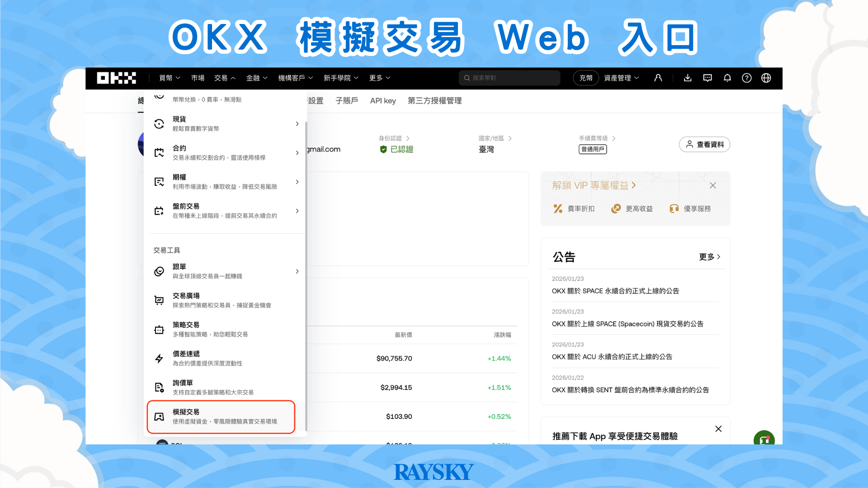Click the 詢價單 icon
The width and height of the screenshot is (868, 488).
pyautogui.click(x=159, y=388)
